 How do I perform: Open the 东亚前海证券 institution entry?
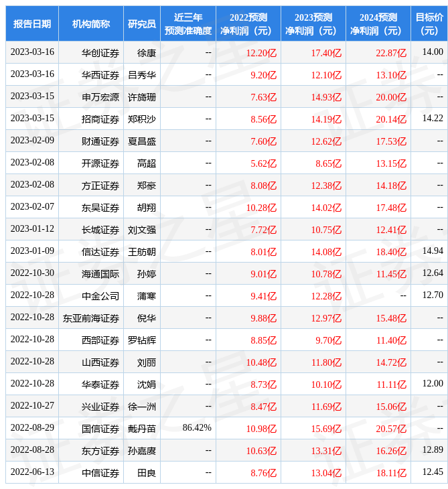pyautogui.click(x=91, y=318)
